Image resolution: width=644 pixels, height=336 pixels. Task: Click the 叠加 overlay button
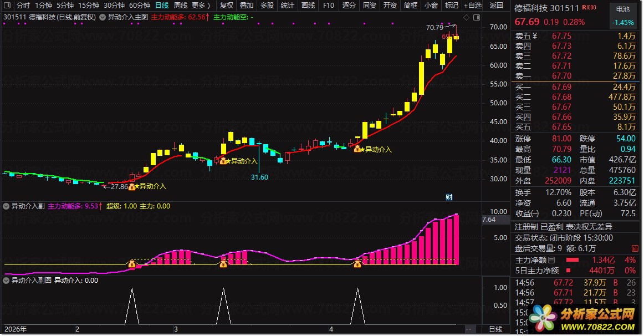(x=247, y=6)
